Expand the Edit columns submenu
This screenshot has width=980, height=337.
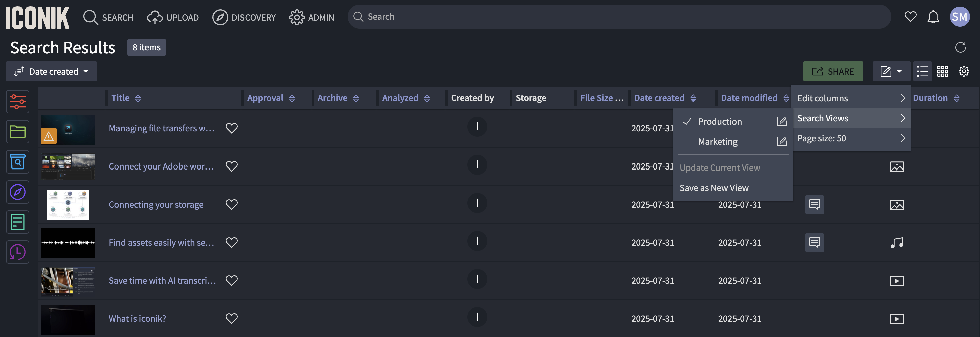(x=851, y=98)
